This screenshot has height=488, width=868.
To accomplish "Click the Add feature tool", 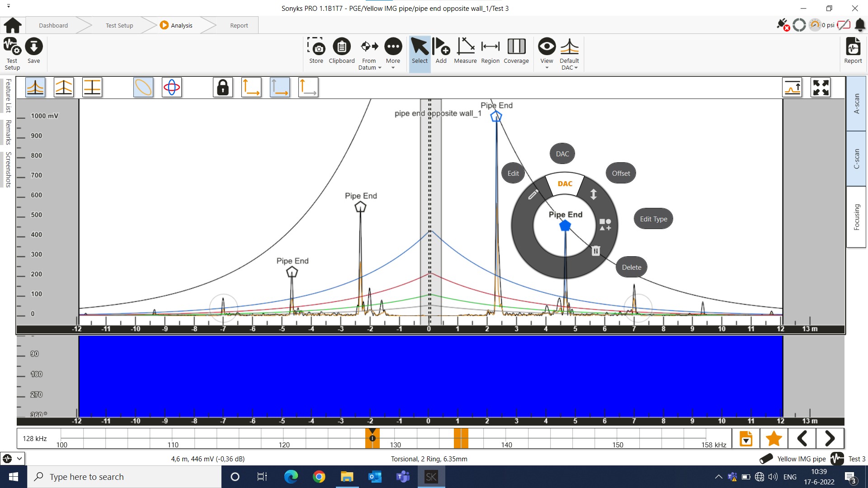I will (441, 47).
